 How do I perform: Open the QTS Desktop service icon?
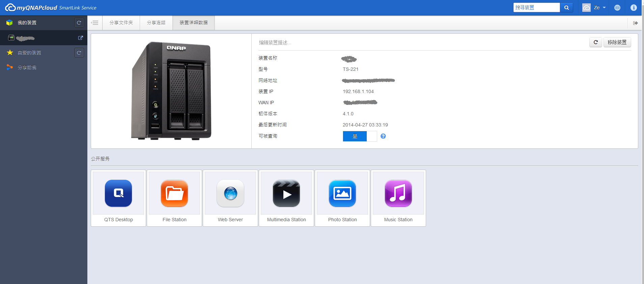click(x=118, y=193)
